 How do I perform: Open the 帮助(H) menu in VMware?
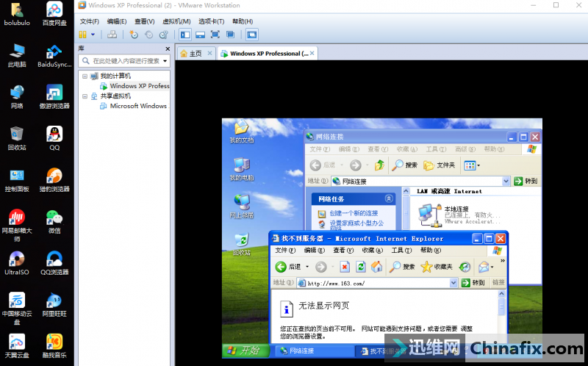[243, 21]
